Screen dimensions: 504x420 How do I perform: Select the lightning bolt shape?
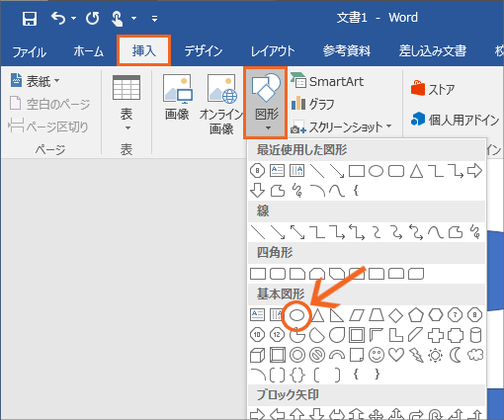tap(416, 355)
